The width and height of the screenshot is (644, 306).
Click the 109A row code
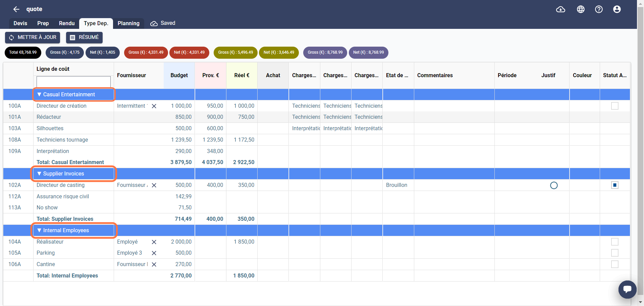(x=14, y=151)
